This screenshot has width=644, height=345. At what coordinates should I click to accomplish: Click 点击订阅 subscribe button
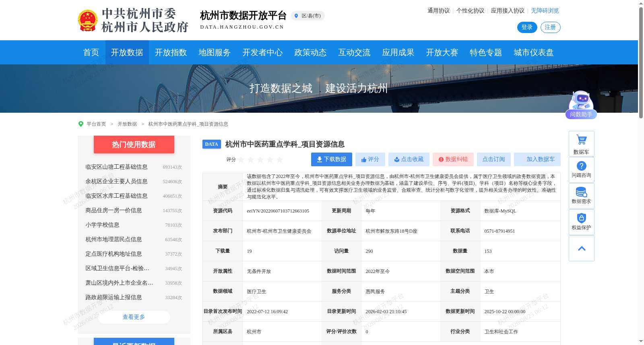coord(494,159)
